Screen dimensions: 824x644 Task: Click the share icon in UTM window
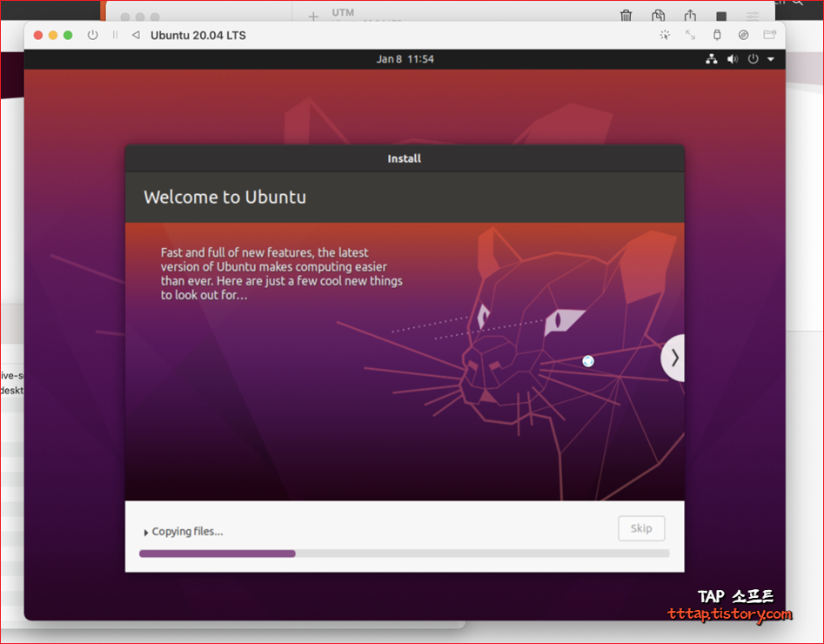click(x=690, y=16)
